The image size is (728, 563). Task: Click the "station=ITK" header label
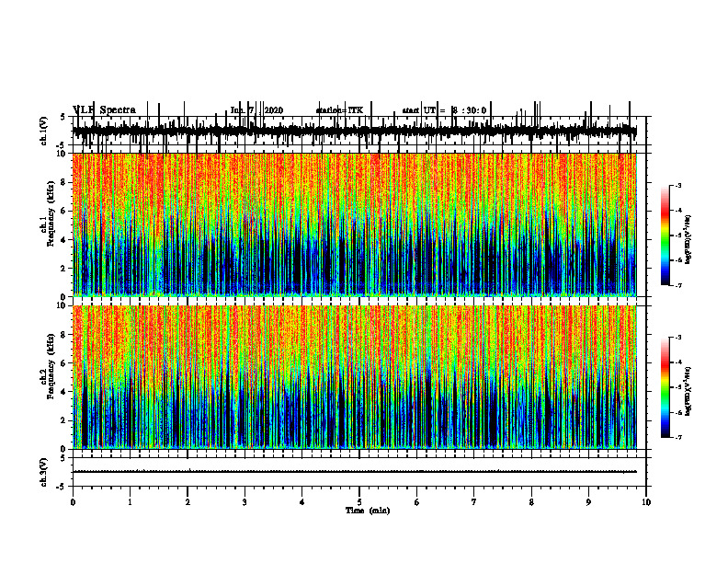(340, 110)
